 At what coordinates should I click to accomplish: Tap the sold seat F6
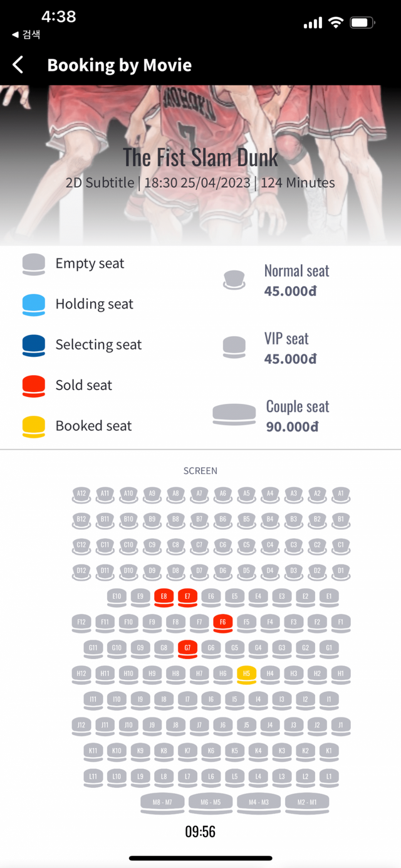coord(223,623)
